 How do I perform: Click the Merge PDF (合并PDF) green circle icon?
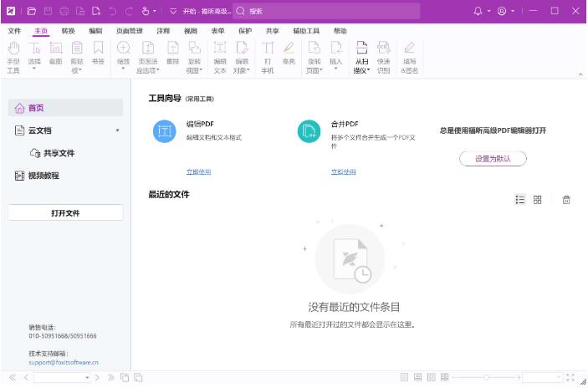(309, 131)
